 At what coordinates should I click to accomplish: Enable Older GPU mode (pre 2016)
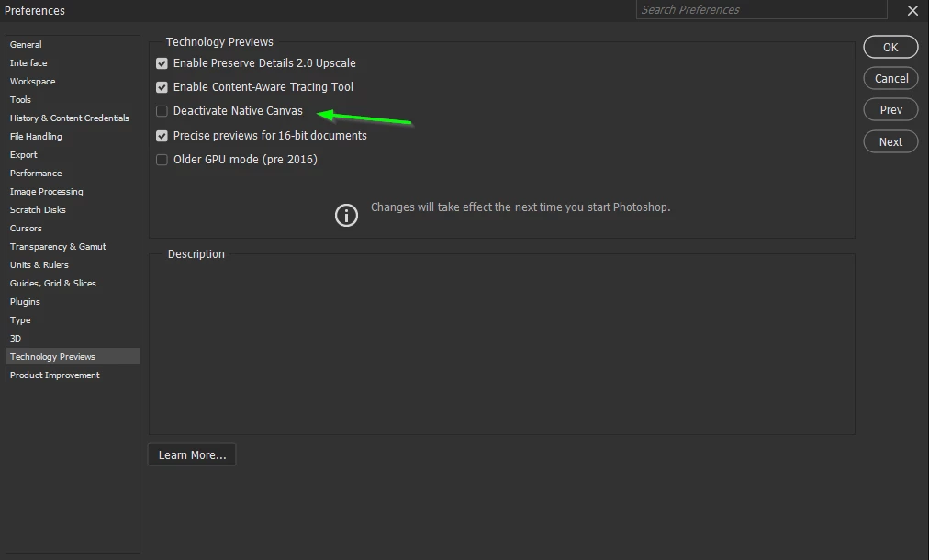point(162,160)
